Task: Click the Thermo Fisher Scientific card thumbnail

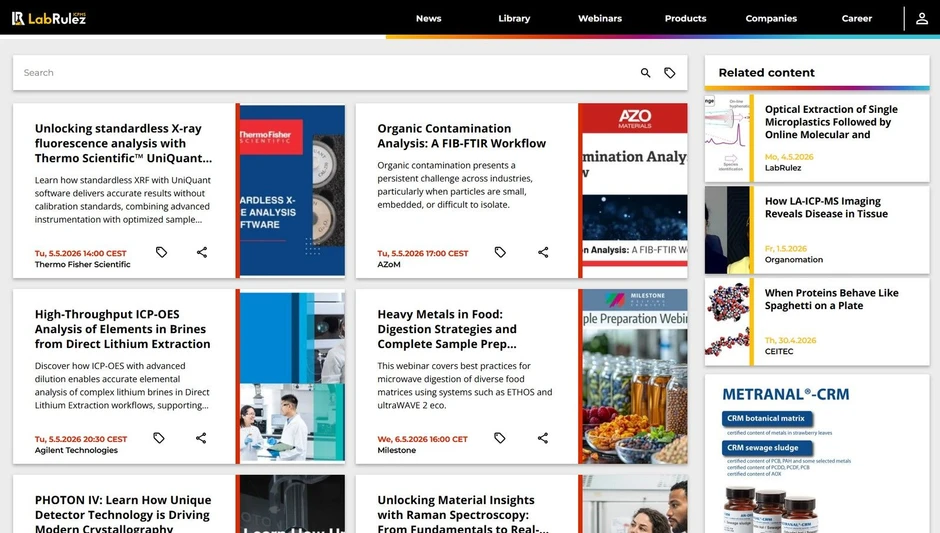Action: (x=292, y=191)
